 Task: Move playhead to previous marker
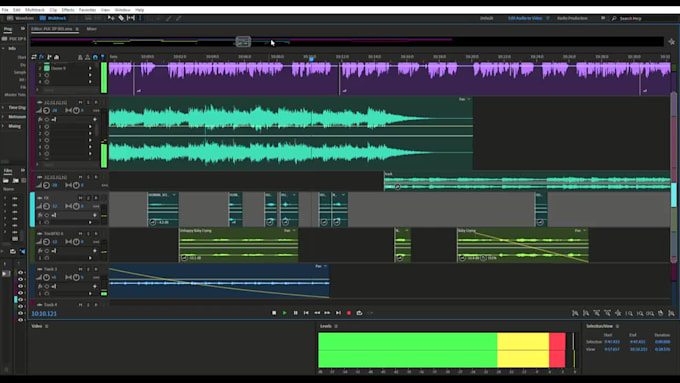306,313
